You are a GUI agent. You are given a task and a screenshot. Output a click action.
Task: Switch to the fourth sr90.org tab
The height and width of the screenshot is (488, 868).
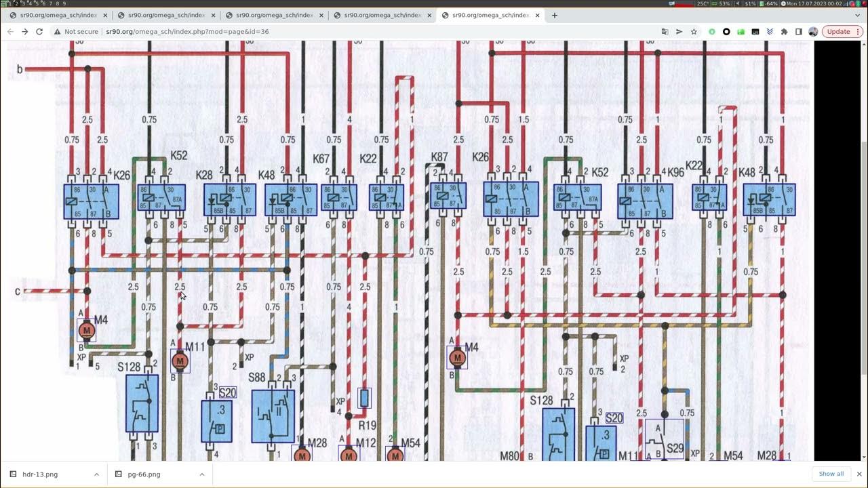click(x=382, y=15)
